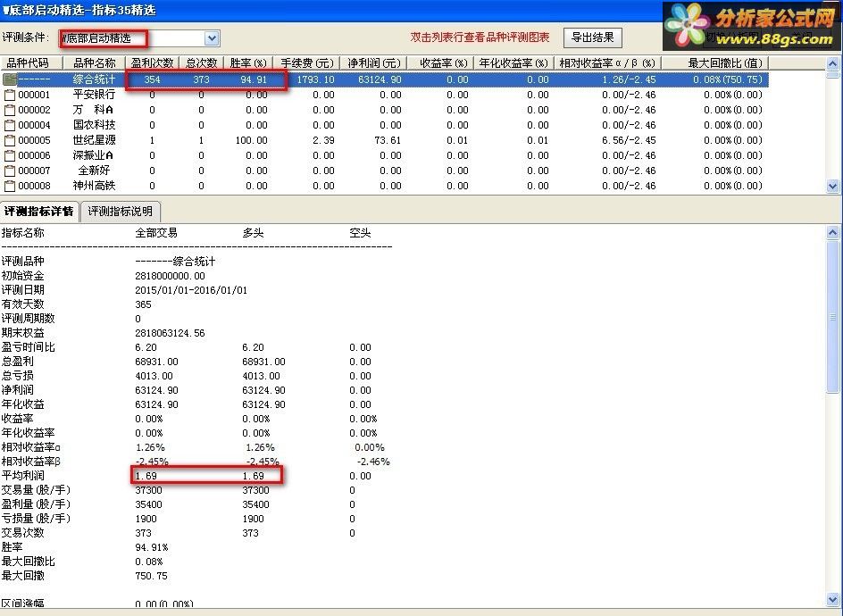Click the 最大回撤 value 750.75
843x616 pixels.
point(151,576)
